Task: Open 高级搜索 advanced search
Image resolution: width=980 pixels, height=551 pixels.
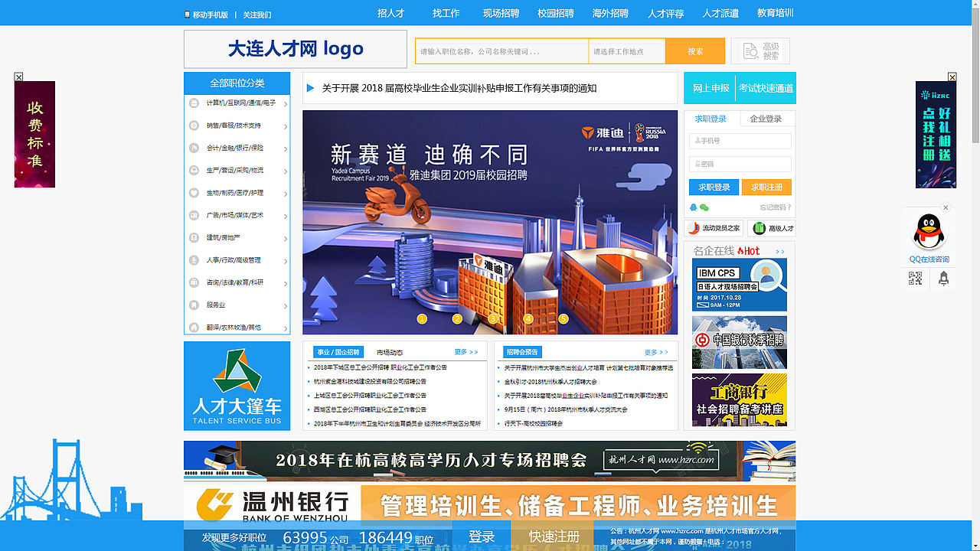Action: pyautogui.click(x=759, y=51)
